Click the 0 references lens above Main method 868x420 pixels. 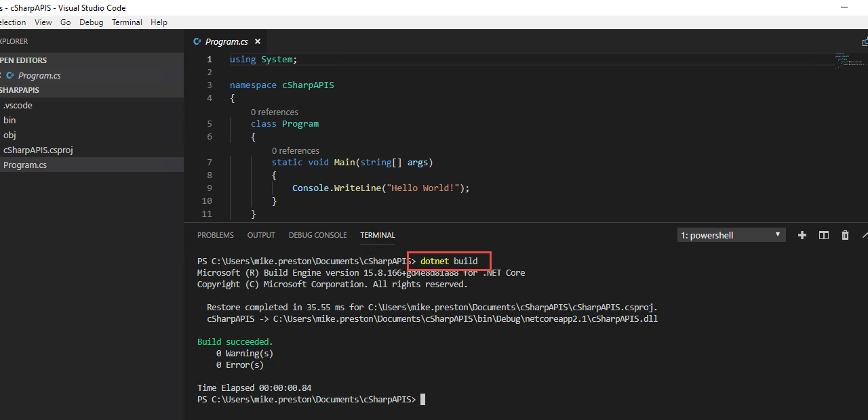[295, 151]
